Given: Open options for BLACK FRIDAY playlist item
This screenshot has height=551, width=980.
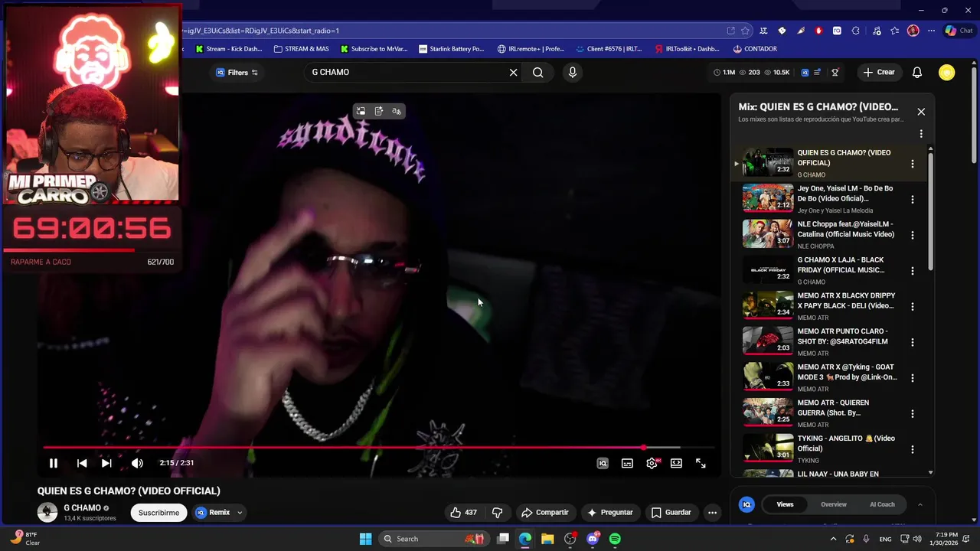Looking at the screenshot, I should click(x=912, y=271).
